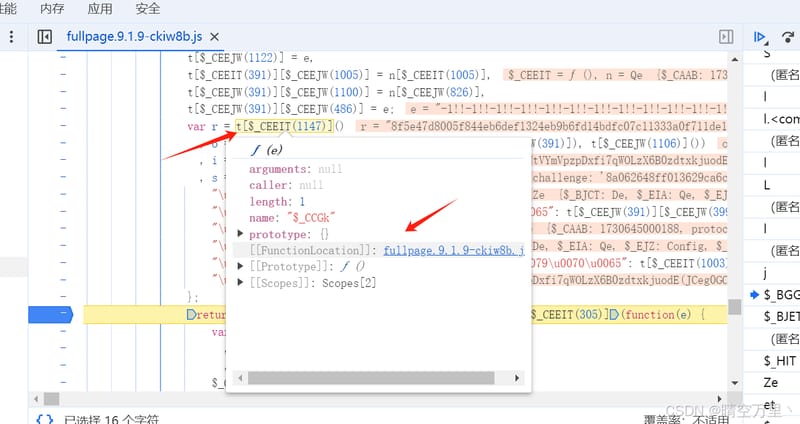800x424 pixels.
Task: Click the arguments: null property
Action: (x=295, y=169)
